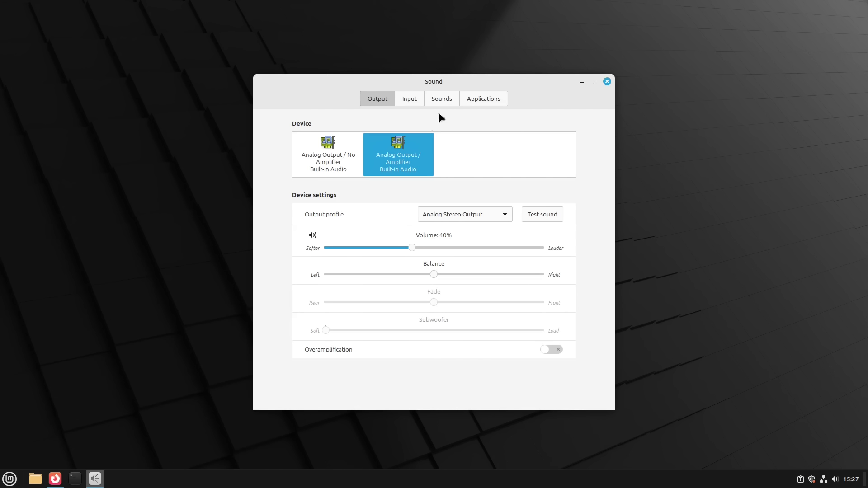Select the Analog Output / No Amplifier device
The width and height of the screenshot is (868, 488).
(328, 154)
